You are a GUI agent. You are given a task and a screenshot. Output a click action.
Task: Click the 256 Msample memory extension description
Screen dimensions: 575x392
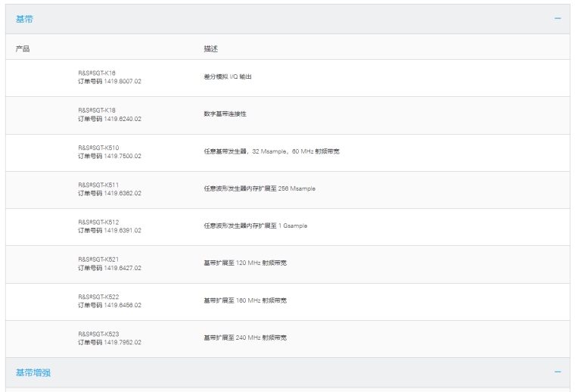click(260, 188)
